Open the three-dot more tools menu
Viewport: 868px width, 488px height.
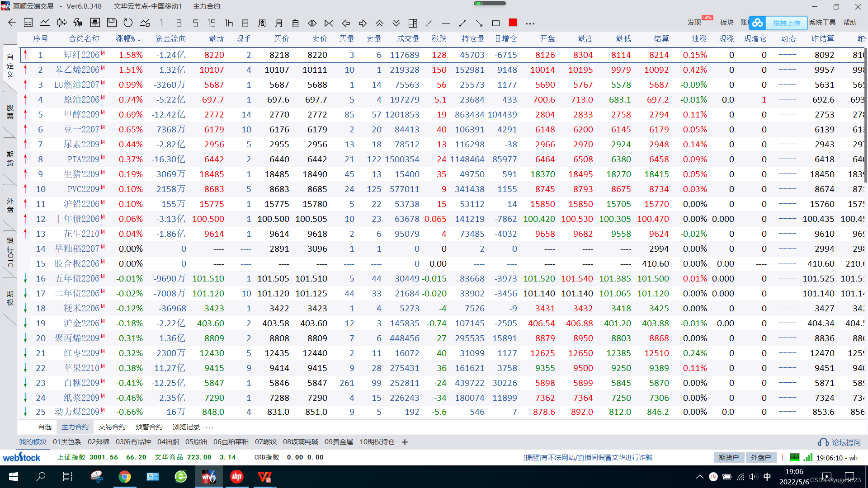pyautogui.click(x=530, y=23)
